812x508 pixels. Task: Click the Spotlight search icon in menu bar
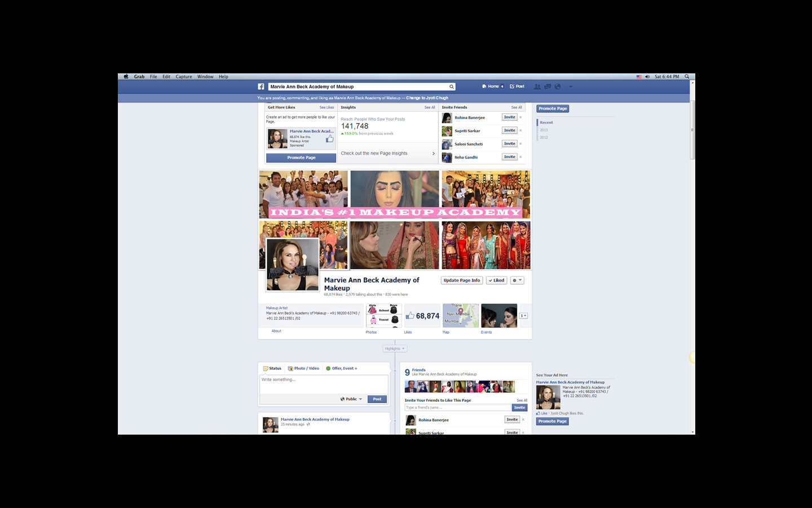pos(687,77)
